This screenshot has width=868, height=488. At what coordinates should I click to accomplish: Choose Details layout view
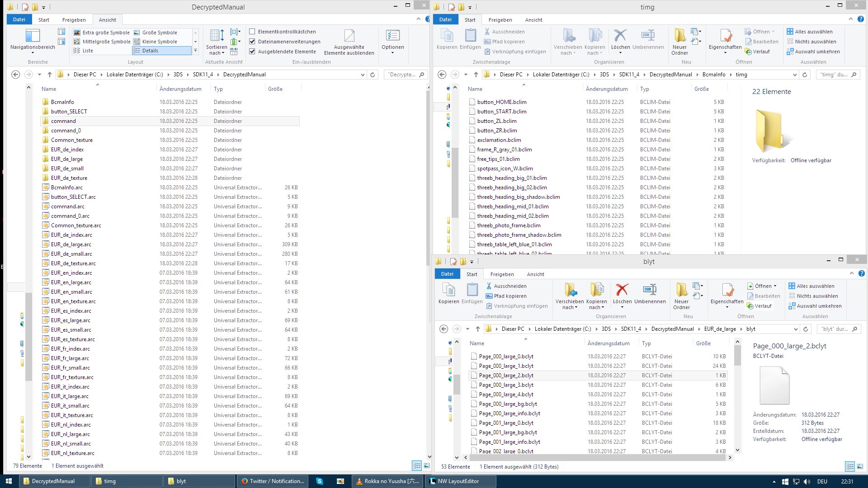point(161,51)
